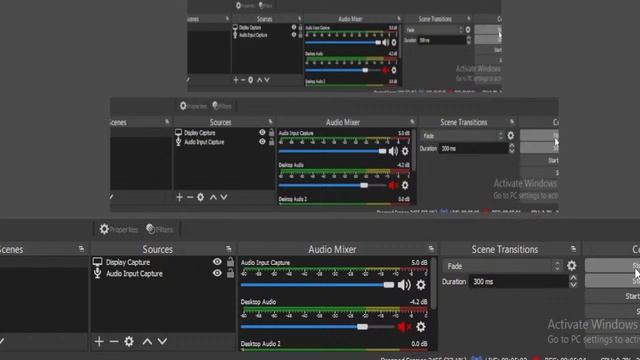This screenshot has width=640, height=360.
Task: Open the Fade transition dropdown in largest panel
Action: tap(502, 266)
